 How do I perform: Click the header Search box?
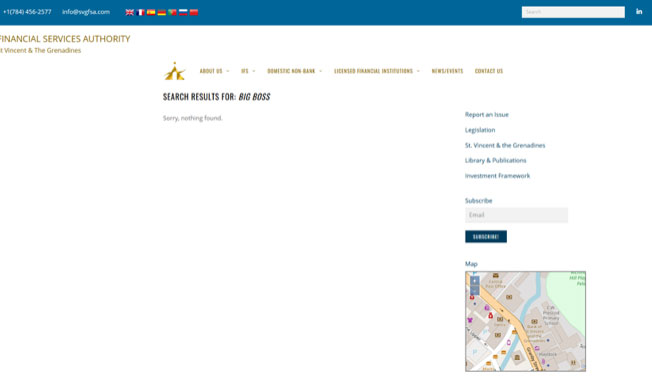point(573,12)
